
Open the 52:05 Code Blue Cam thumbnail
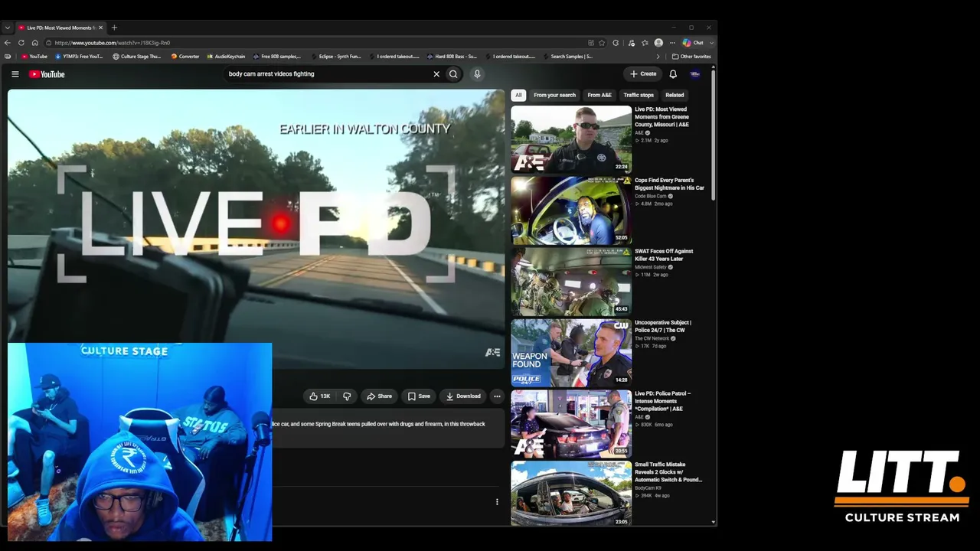click(x=571, y=210)
